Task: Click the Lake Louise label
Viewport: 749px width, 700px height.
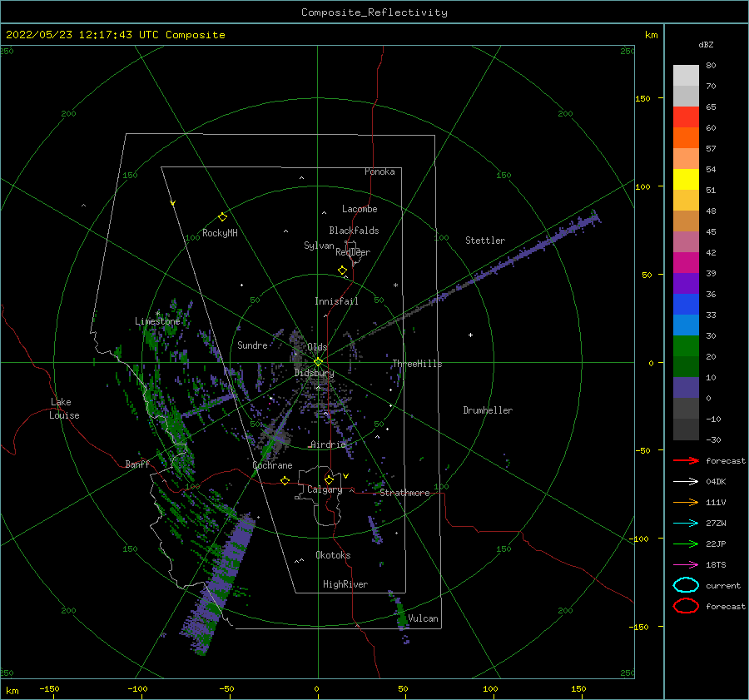Action: point(64,409)
